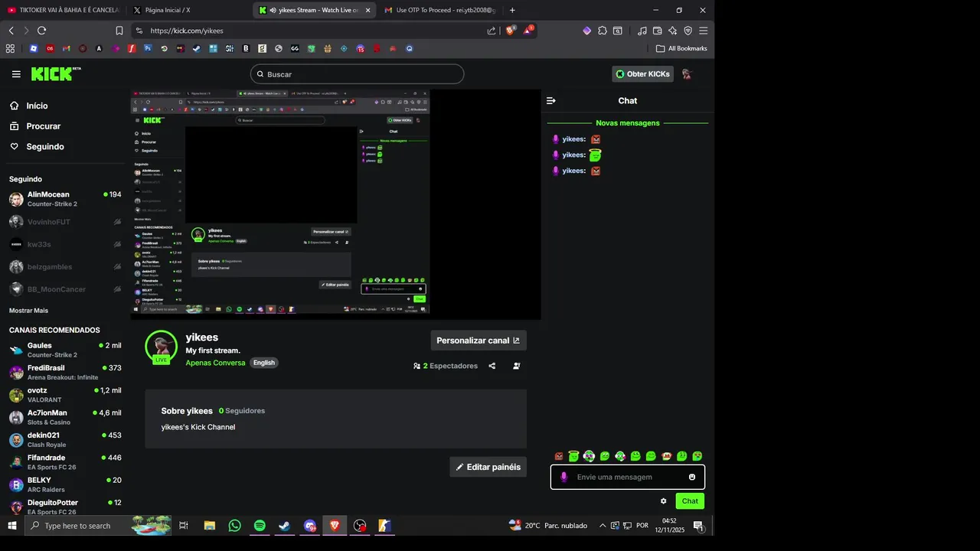980x551 pixels.
Task: Pick the red-capped emote in quick row
Action: pyautogui.click(x=666, y=456)
